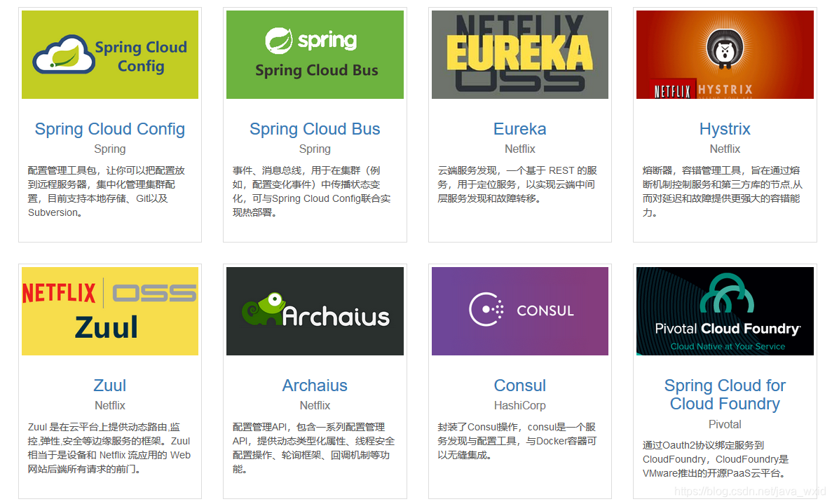Click 'Netflix' vendor text under Zuul

pyautogui.click(x=110, y=405)
